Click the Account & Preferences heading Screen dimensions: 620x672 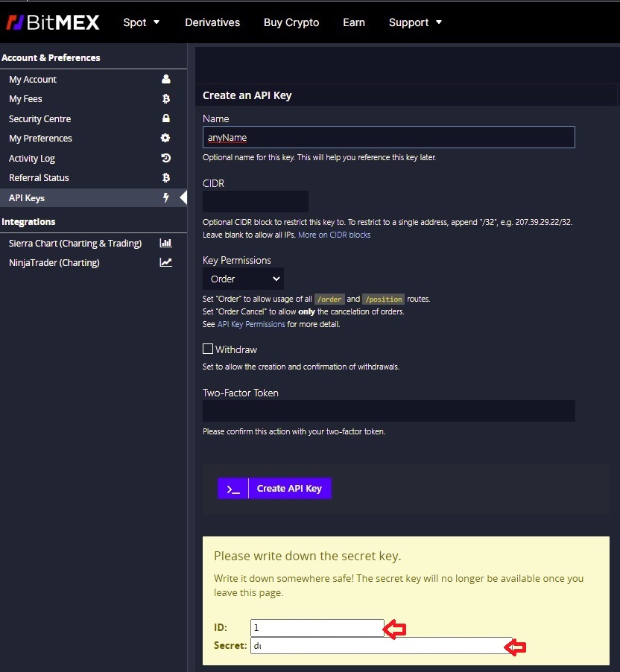51,58
